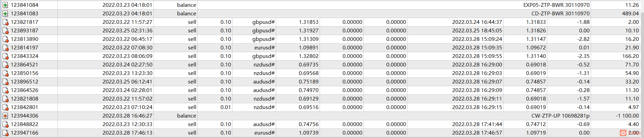644x138 pixels.
Task: Select order number 123843324
Action: [x=25, y=56]
